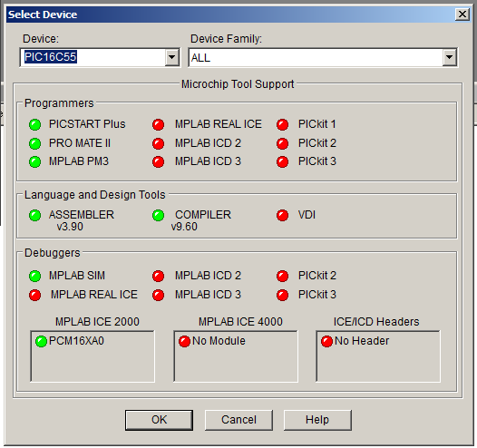Viewport: 477px width, 448px height.
Task: Click the green ASSEMBLER status indicator
Action: click(35, 215)
